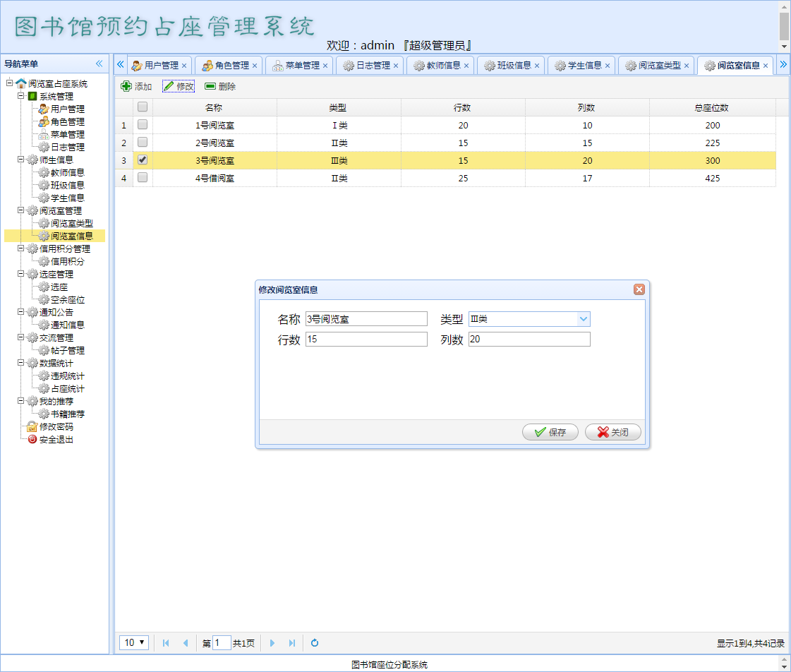Click the page number input field

pyautogui.click(x=222, y=643)
